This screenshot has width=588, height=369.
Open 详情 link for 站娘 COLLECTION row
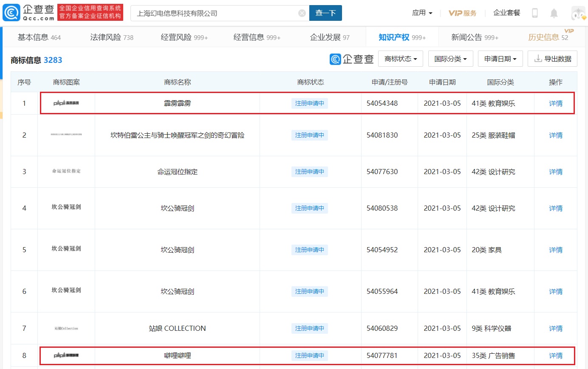(555, 328)
